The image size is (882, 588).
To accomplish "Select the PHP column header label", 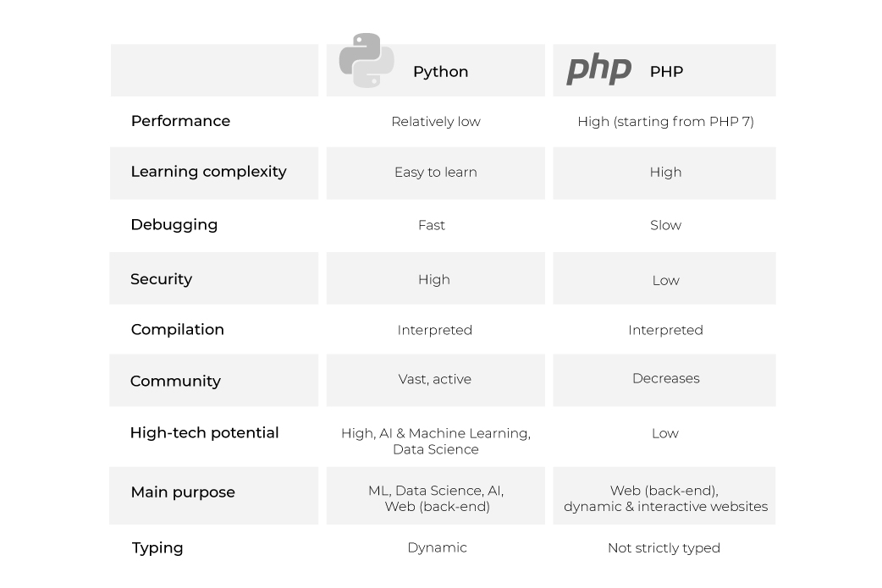I will (x=666, y=71).
